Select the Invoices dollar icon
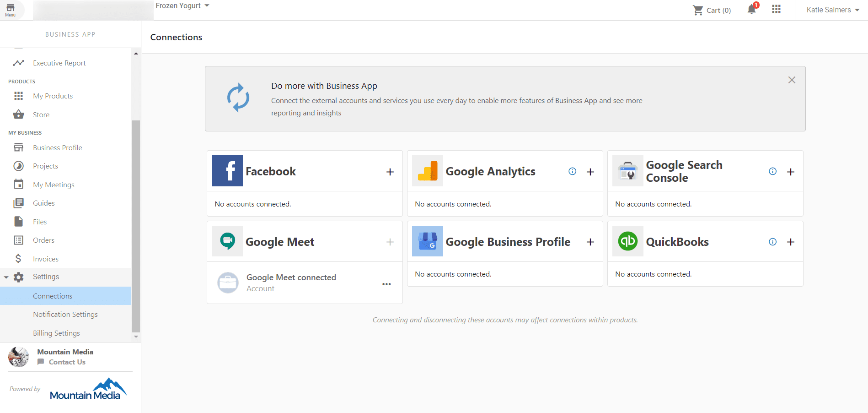The image size is (868, 413). [x=18, y=259]
